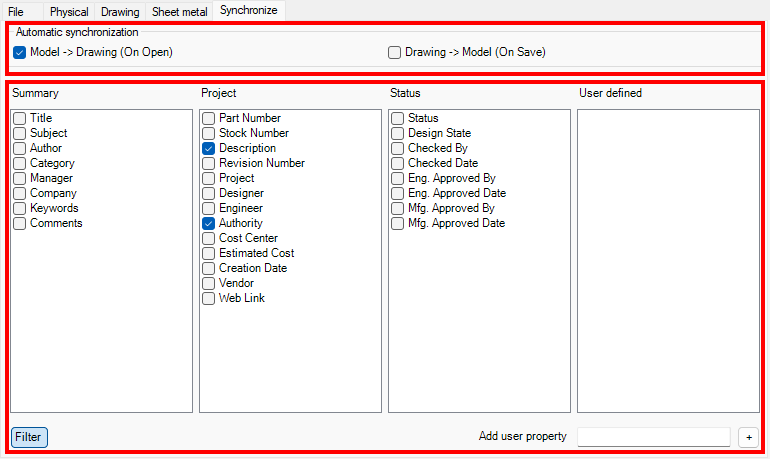This screenshot has height=459, width=770.
Task: Click the plus button to add user property
Action: (x=748, y=436)
